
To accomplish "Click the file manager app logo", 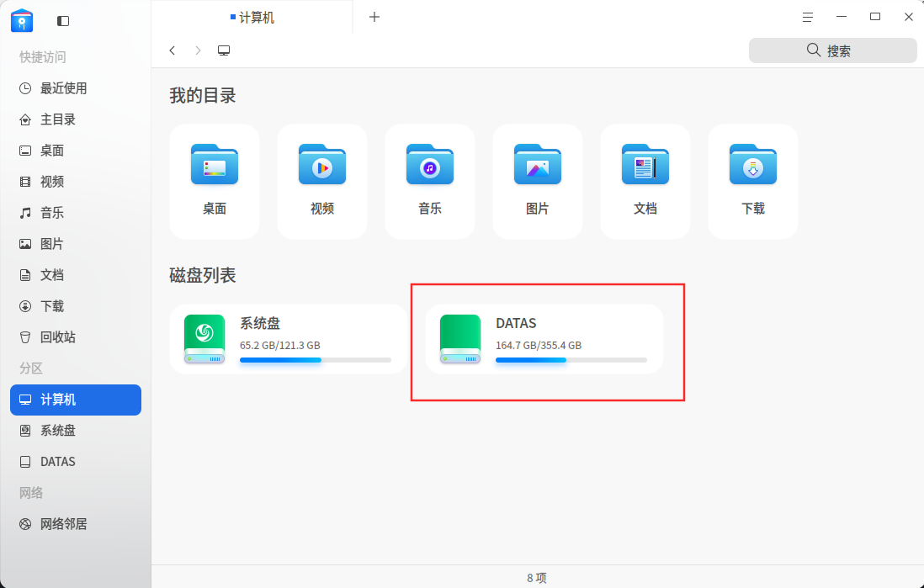I will point(22,21).
